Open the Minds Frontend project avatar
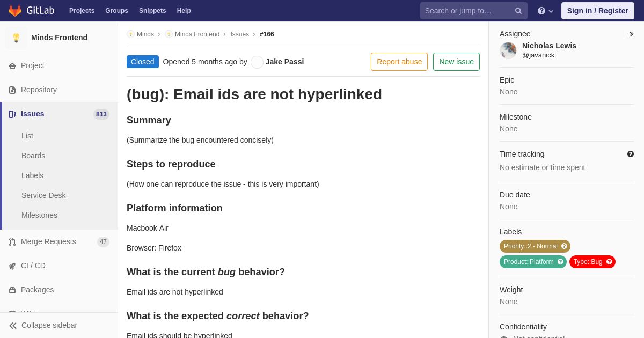 (16, 38)
